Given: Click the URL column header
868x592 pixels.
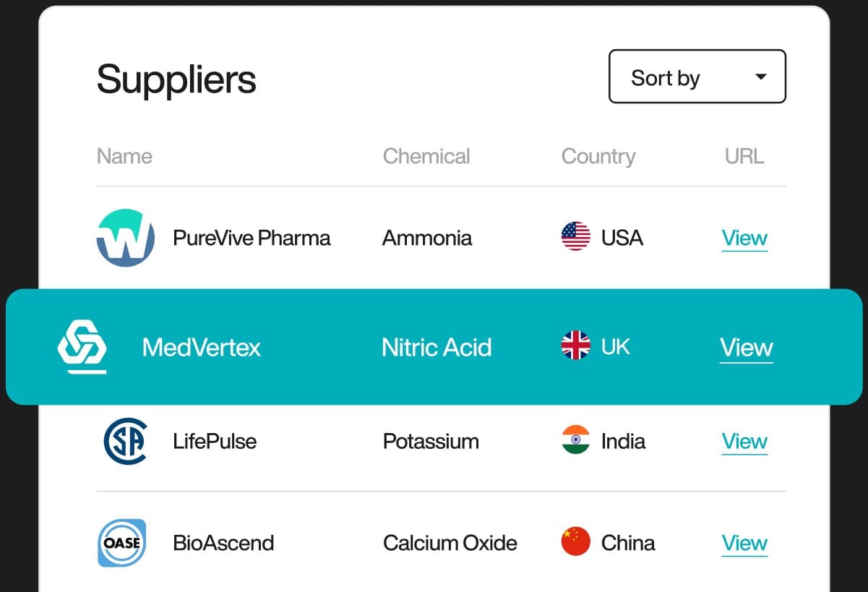Looking at the screenshot, I should click(744, 156).
